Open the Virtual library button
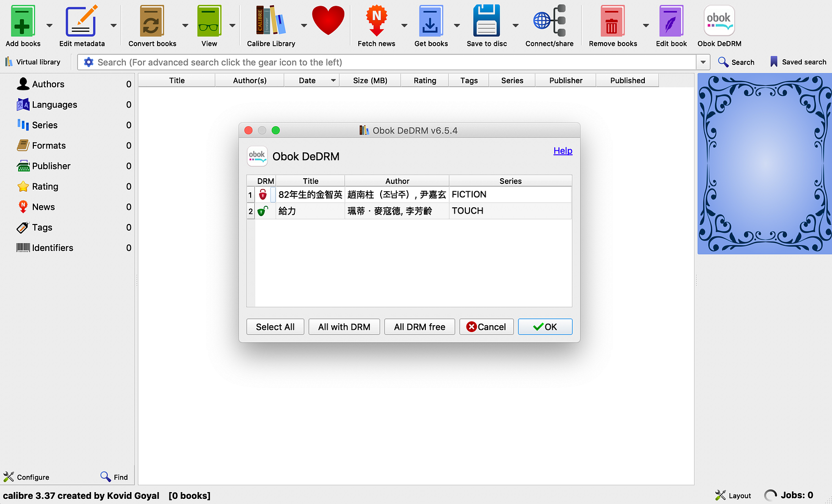Screen dimensions: 832x504 pyautogui.click(x=33, y=62)
